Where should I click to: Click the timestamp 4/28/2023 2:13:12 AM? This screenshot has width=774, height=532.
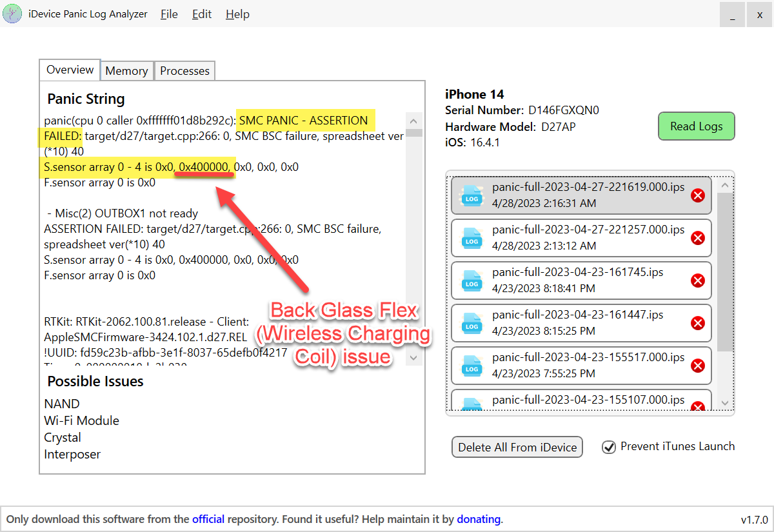[x=544, y=246]
